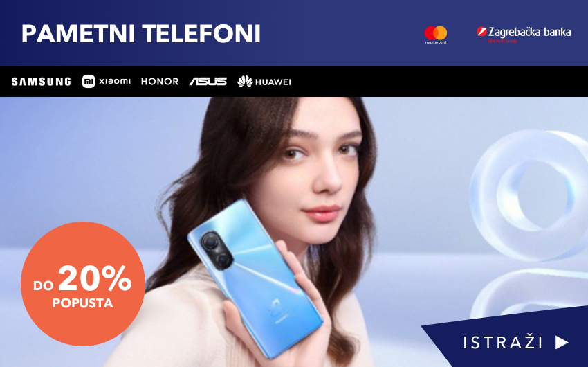Image resolution: width=588 pixels, height=367 pixels.
Task: Click the HUAWEI wordmark text
Action: click(273, 82)
